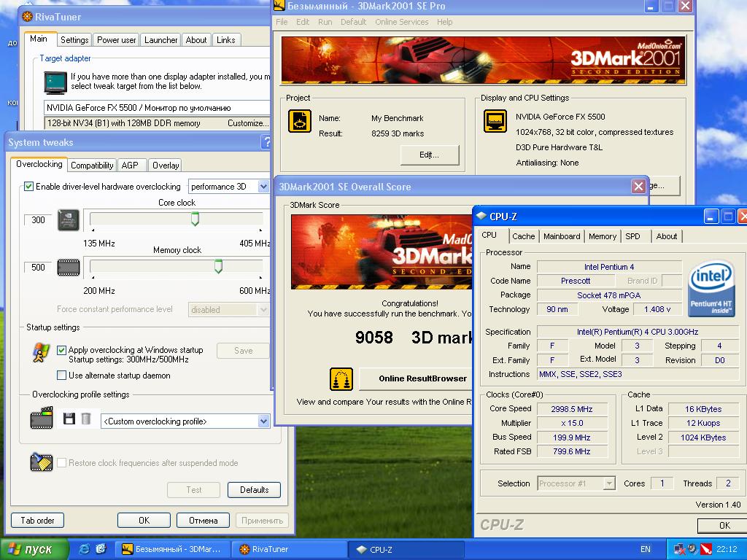Click the second quick launch icon in taskbar
Screen dimensions: 747x560
click(101, 549)
